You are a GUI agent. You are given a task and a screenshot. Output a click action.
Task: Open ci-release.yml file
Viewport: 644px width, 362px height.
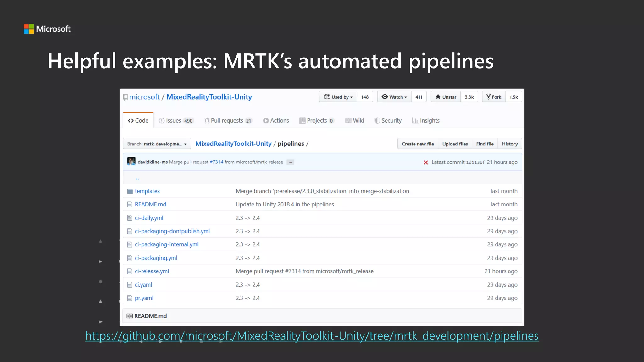tap(152, 271)
